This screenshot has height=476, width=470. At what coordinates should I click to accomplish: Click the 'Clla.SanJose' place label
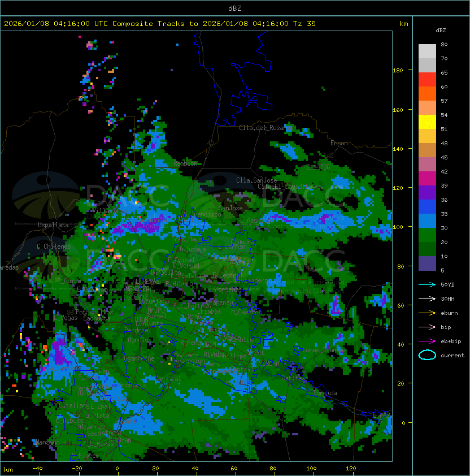click(256, 180)
